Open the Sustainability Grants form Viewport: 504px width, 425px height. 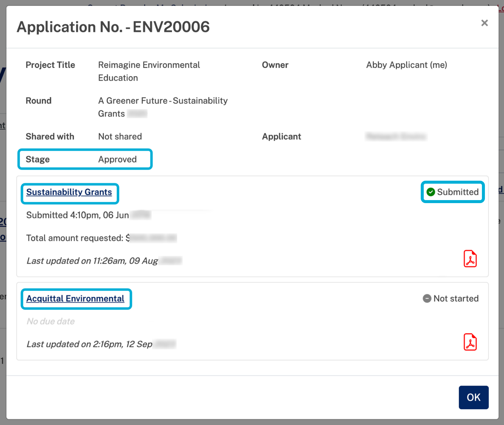coord(69,192)
